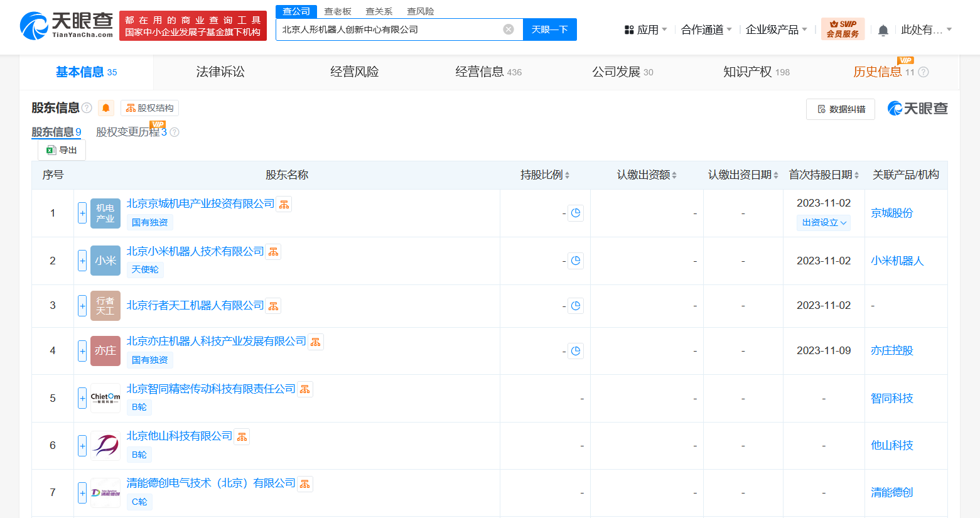Switch to 股权变更历程 sub-tab
The width and height of the screenshot is (980, 518).
coord(131,132)
